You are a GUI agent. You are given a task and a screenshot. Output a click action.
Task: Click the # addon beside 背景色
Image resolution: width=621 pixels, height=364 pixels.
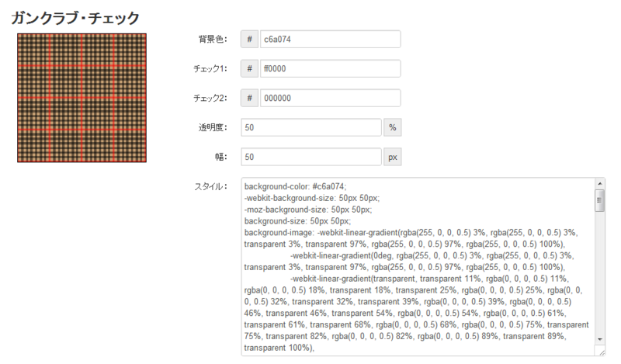(x=249, y=40)
